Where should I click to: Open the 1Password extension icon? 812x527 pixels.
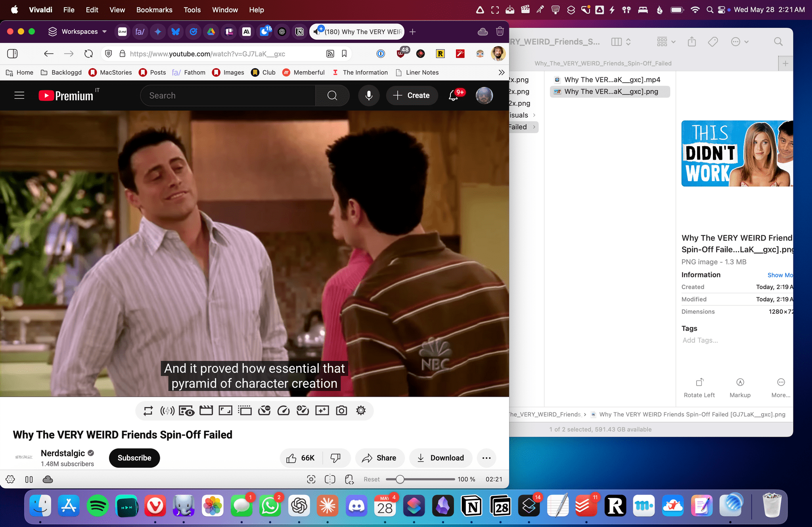381,54
